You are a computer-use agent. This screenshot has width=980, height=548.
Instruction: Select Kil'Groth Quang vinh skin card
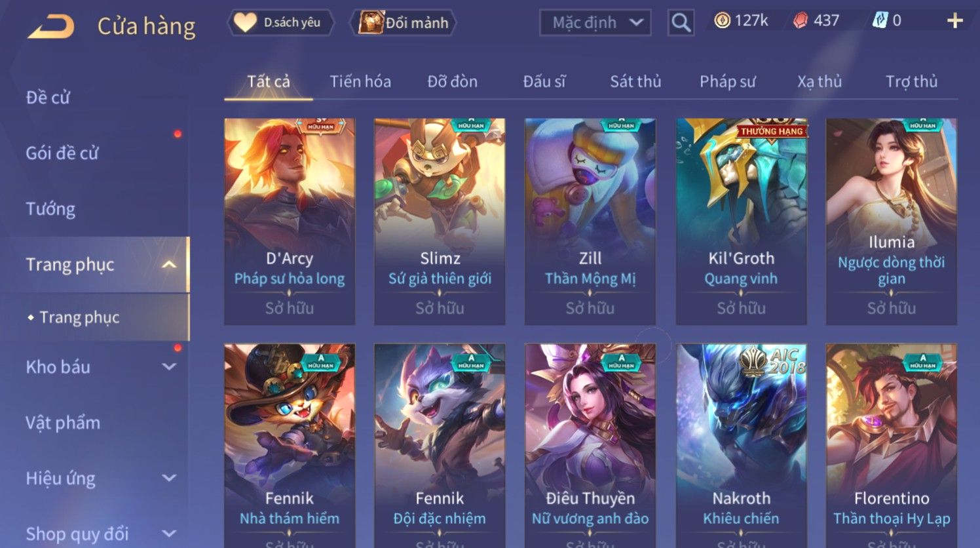point(741,222)
